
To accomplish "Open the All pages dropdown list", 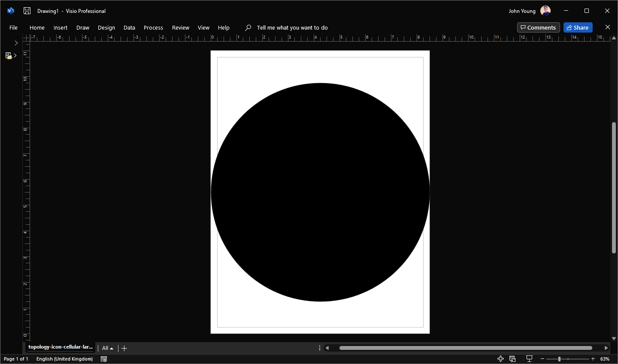I will [x=107, y=348].
